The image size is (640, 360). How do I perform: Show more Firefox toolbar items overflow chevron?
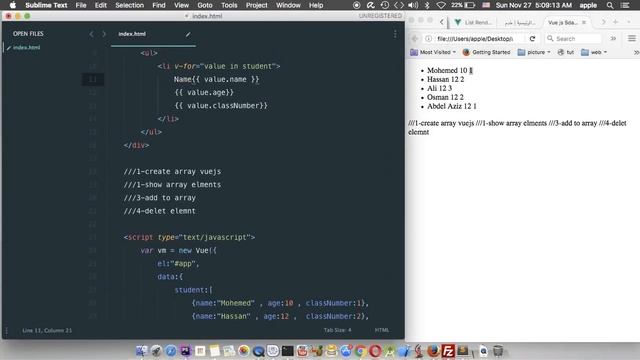pyautogui.click(x=613, y=38)
